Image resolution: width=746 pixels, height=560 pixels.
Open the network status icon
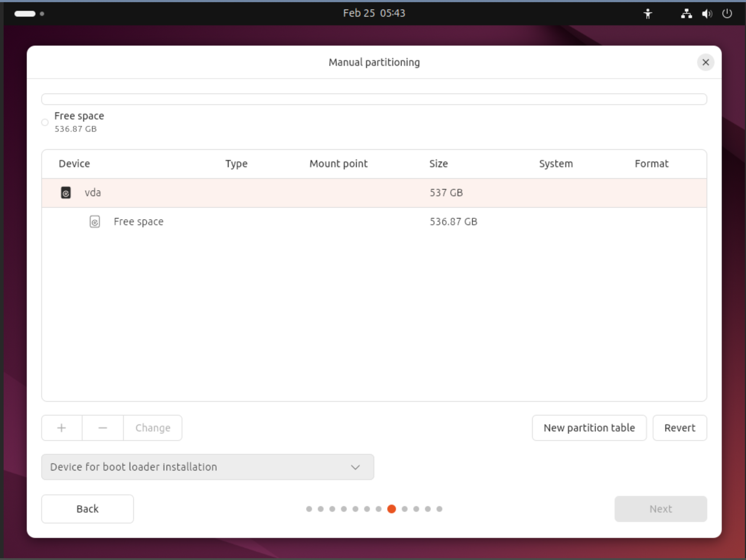[686, 14]
